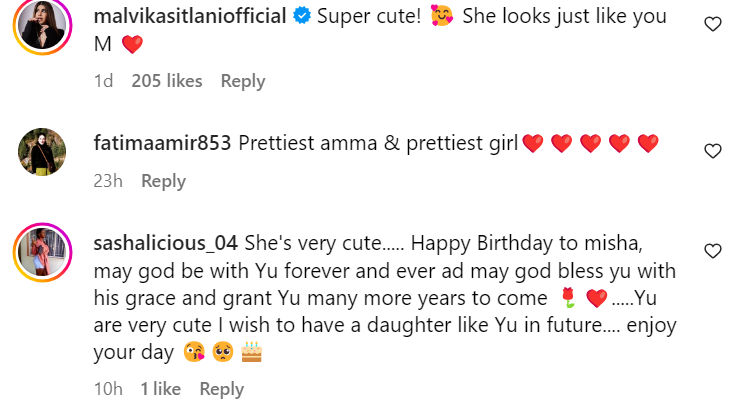Viewport: 736px width, 411px height.
Task: Like fatimaamir853's comment with the heart
Action: 713,151
